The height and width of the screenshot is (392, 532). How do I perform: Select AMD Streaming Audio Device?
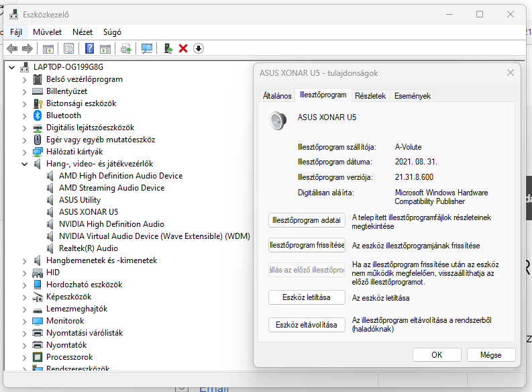tap(111, 188)
